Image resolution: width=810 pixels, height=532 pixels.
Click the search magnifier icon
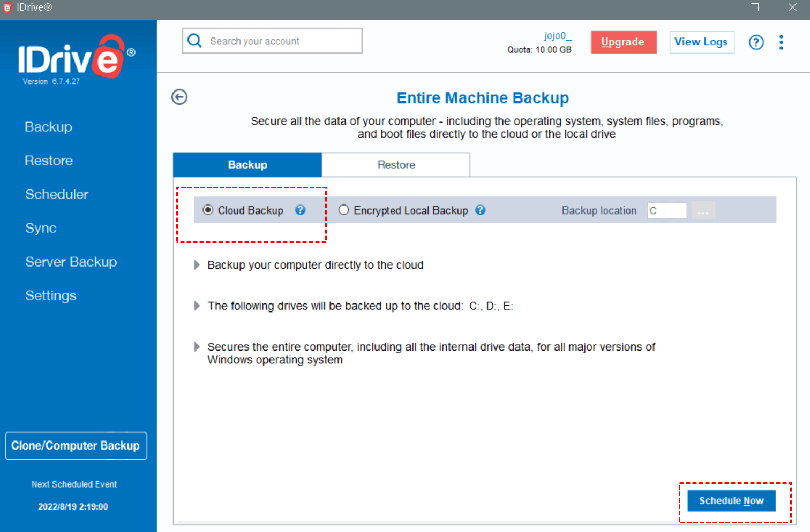click(x=195, y=41)
